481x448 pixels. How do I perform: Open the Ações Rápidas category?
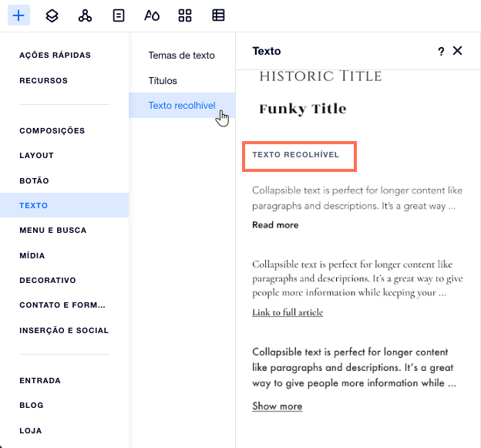point(55,56)
